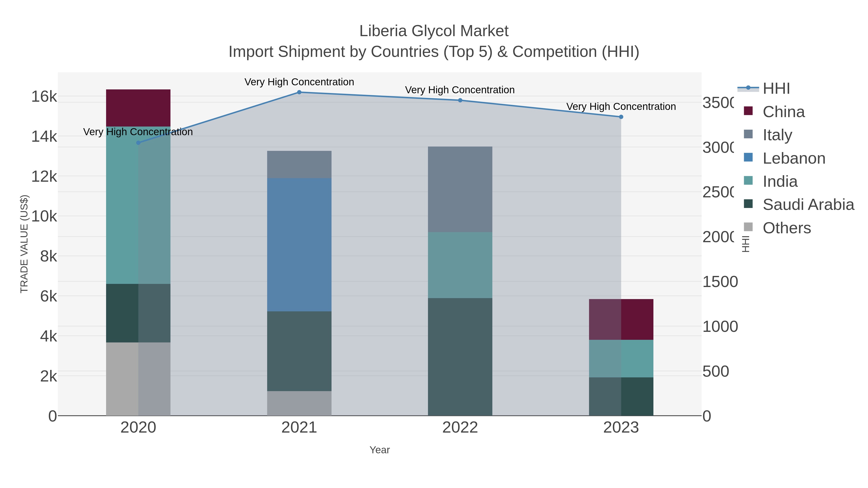This screenshot has width=868, height=488.
Task: Toggle the Italy legend entry
Action: pyautogui.click(x=768, y=135)
